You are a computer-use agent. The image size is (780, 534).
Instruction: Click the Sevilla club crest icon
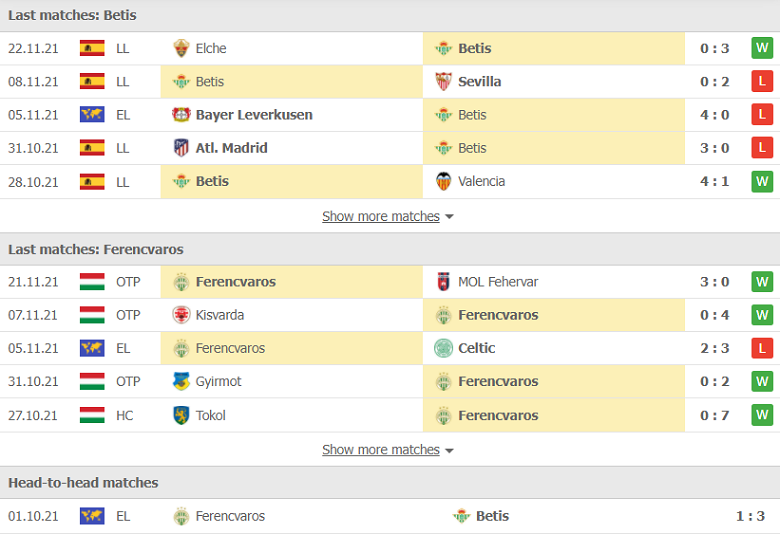point(443,82)
